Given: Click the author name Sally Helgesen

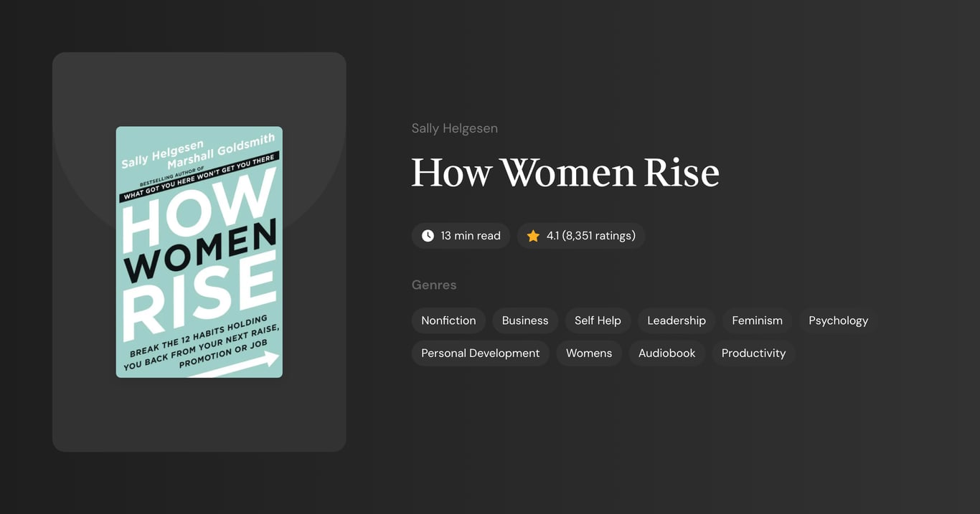Looking at the screenshot, I should coord(455,128).
